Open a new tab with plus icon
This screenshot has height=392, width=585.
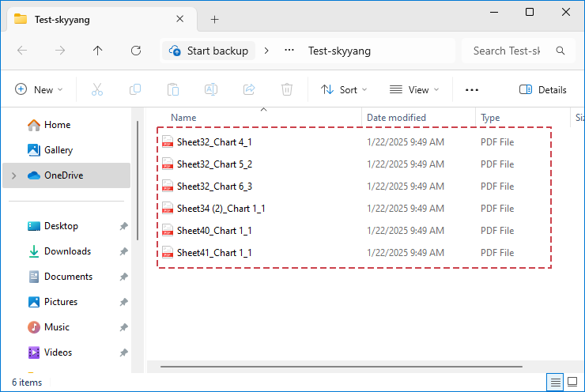214,20
